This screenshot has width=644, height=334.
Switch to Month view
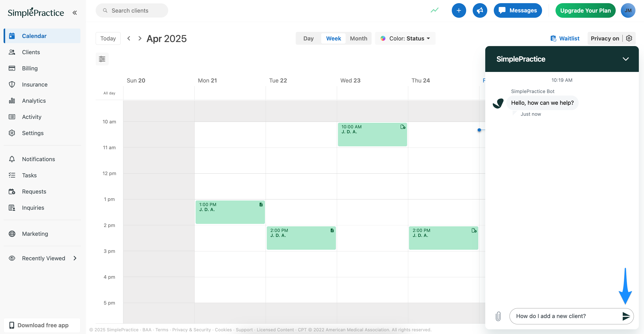tap(359, 38)
